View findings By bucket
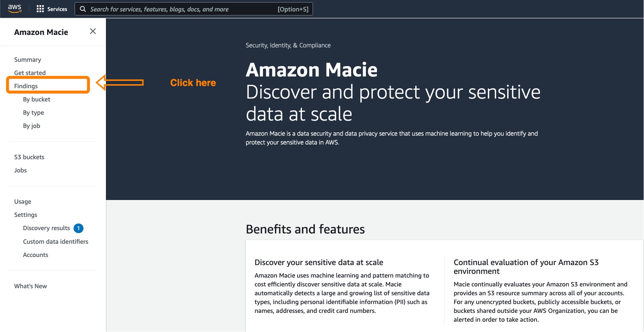 click(36, 99)
